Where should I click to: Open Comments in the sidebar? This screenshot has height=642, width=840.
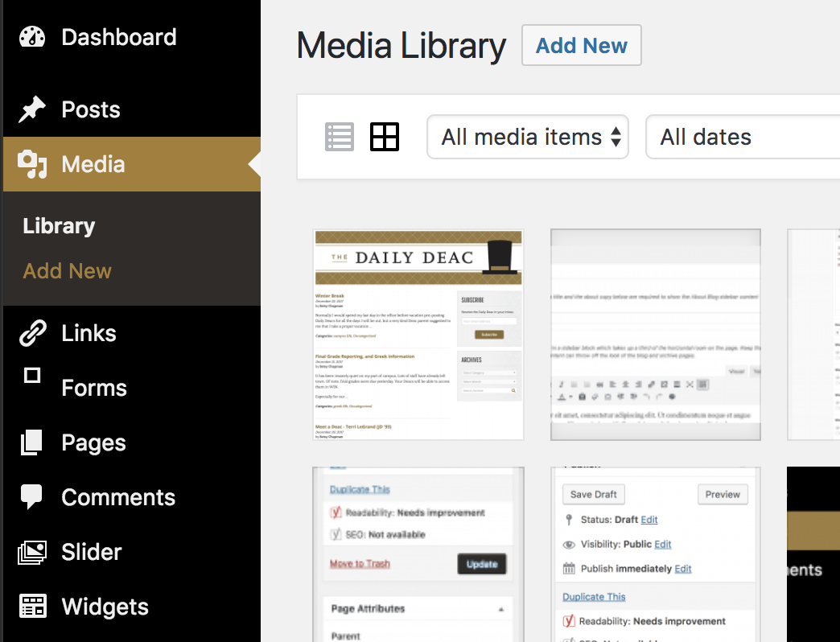118,497
